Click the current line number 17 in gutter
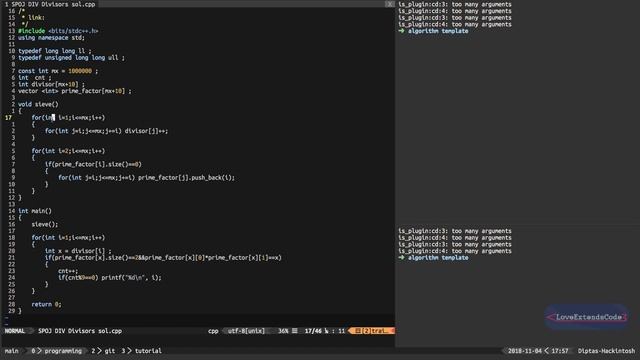The width and height of the screenshot is (640, 360). coord(8,118)
